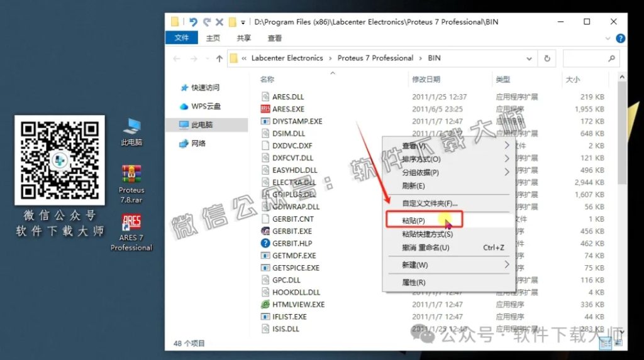This screenshot has width=644, height=360.
Task: Switch to the 查看 ribbon tab
Action: [x=274, y=38]
